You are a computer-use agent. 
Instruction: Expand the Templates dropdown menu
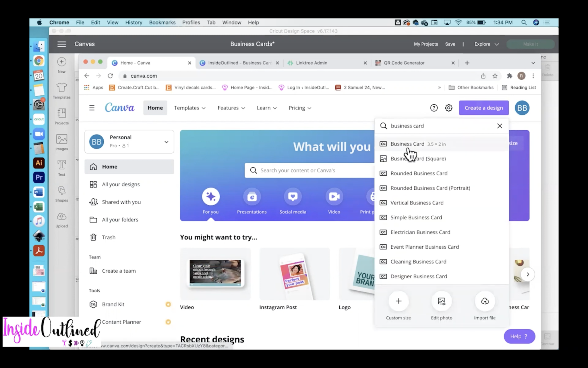point(190,108)
